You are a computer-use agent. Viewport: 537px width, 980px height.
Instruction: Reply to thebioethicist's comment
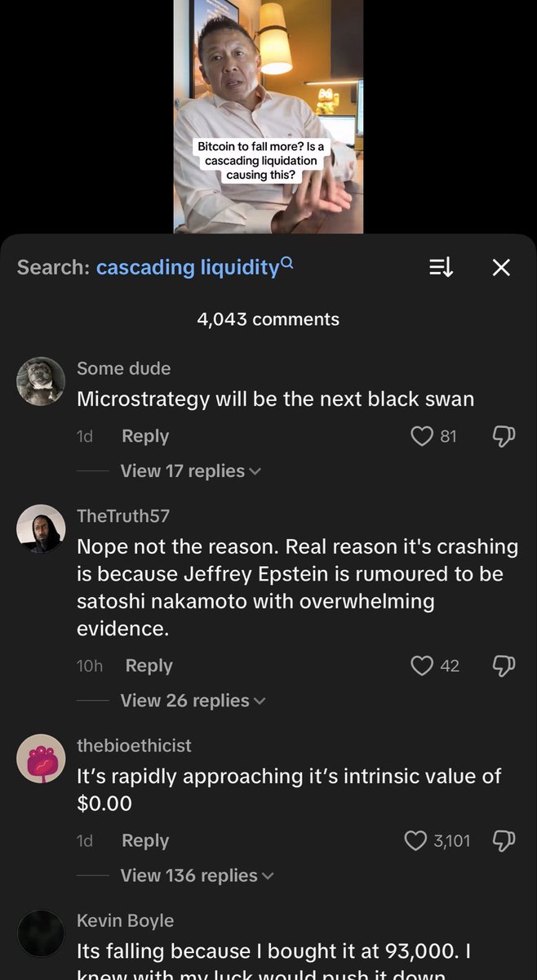(x=145, y=840)
